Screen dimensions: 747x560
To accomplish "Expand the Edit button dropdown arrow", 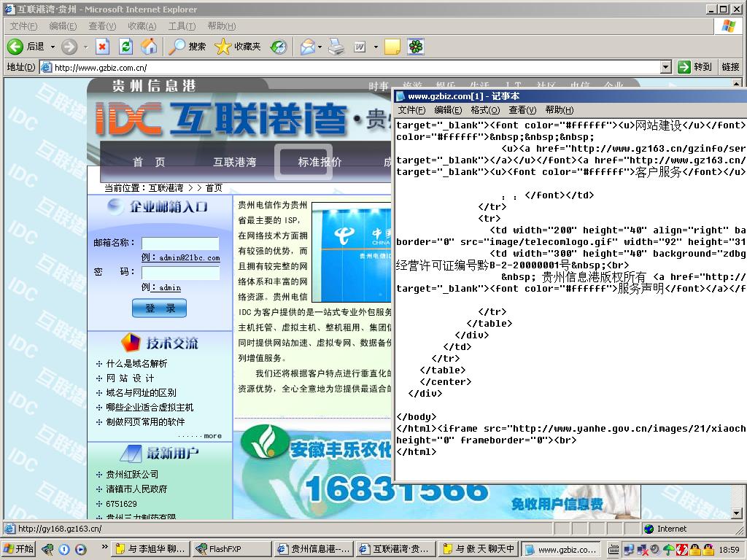I will (376, 47).
